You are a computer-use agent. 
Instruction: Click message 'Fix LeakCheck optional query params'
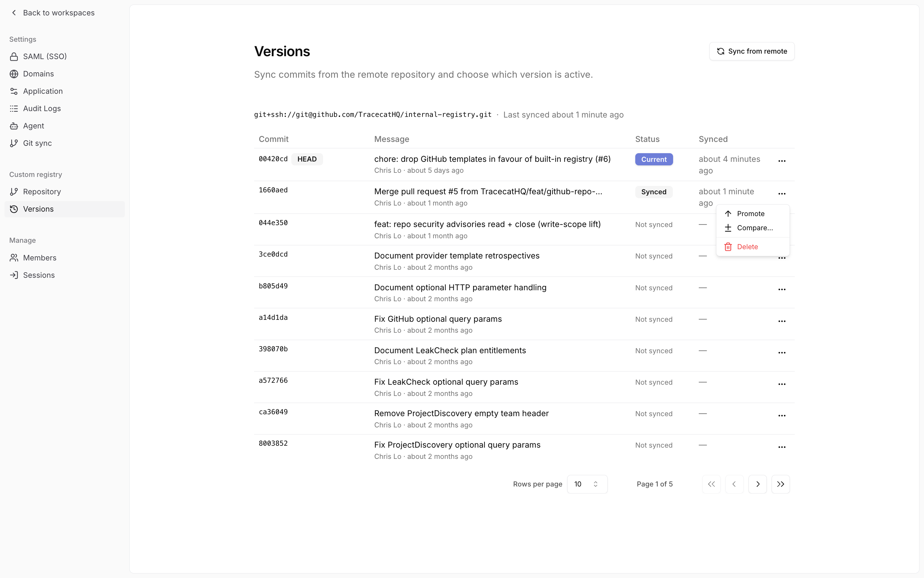(446, 382)
